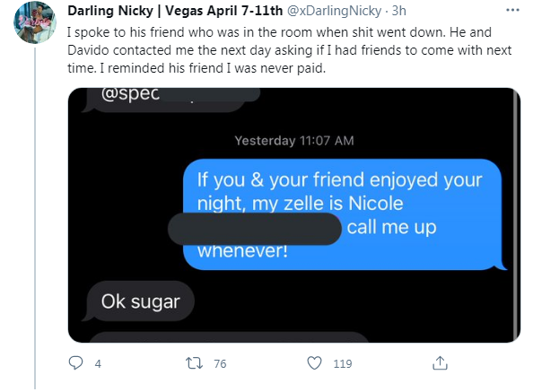Screen dimensions: 533x392
Task: Click the @spec message bubble
Action: click(x=165, y=100)
